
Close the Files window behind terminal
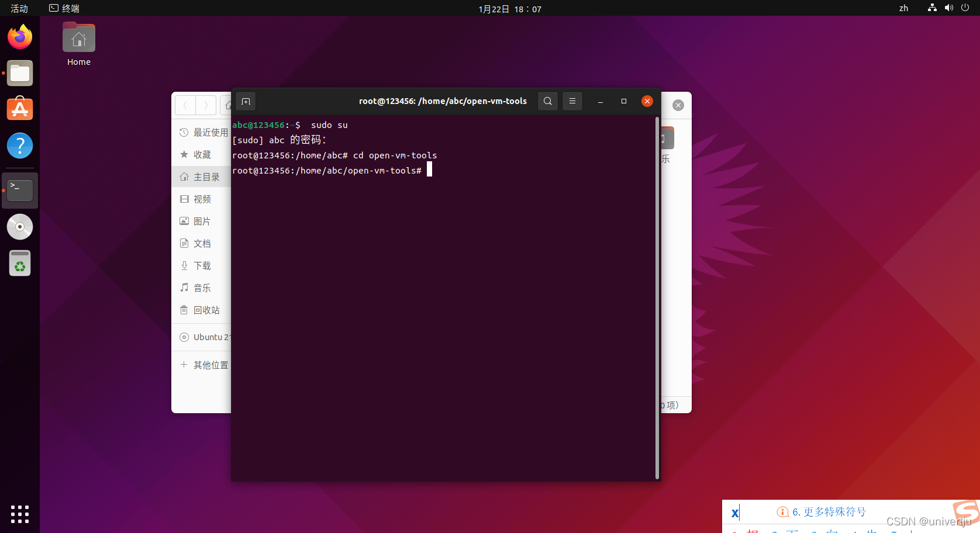pos(678,105)
